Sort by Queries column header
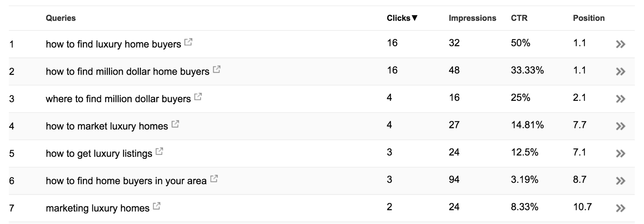 pos(61,18)
